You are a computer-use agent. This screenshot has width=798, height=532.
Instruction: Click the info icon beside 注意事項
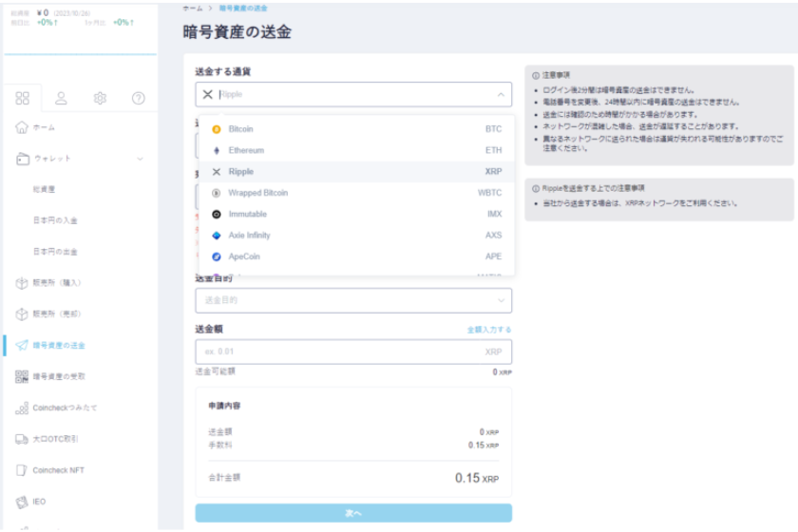(x=536, y=75)
